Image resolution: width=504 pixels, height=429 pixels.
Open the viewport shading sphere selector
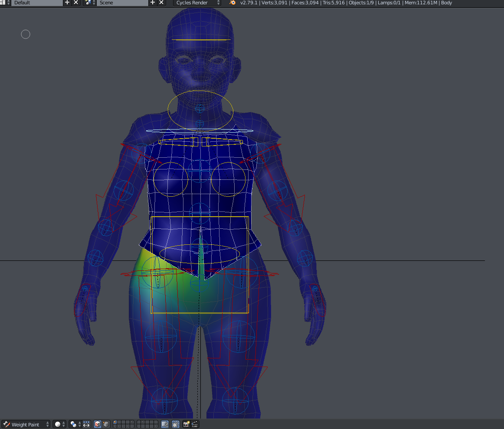[59, 424]
